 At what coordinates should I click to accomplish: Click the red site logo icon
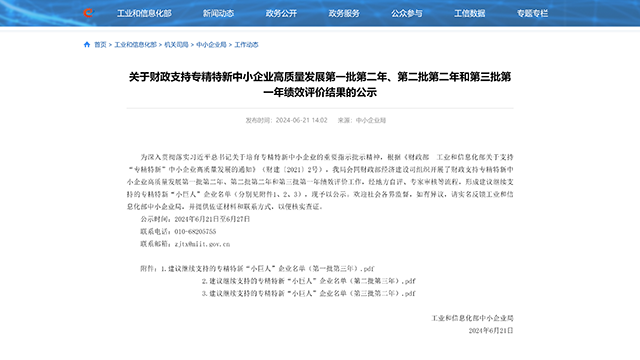88,13
